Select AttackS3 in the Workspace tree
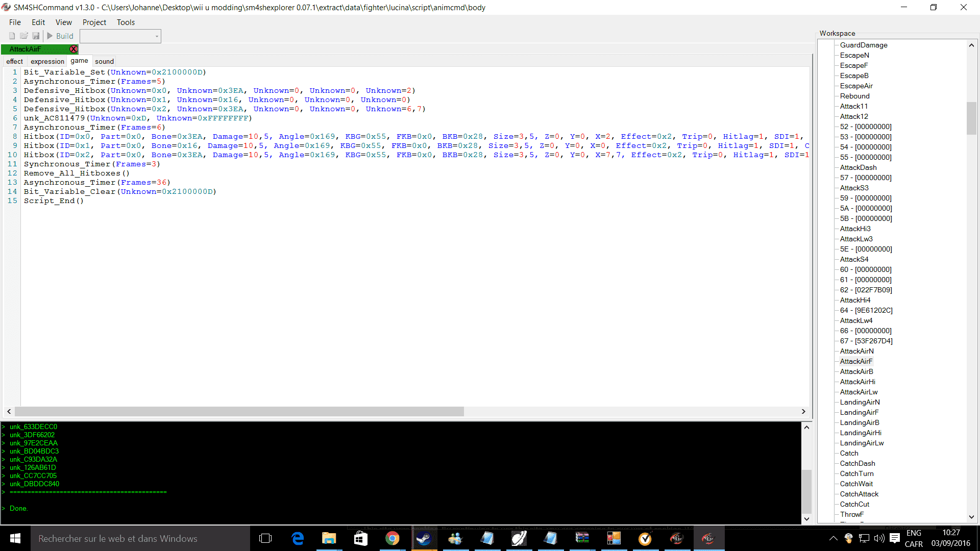The height and width of the screenshot is (551, 980). click(x=854, y=188)
